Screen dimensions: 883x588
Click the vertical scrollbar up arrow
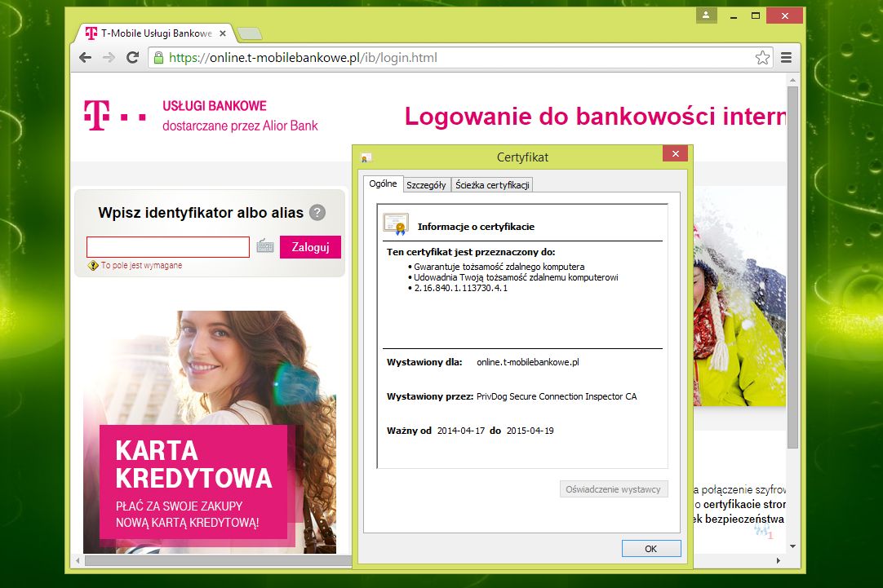[x=793, y=81]
